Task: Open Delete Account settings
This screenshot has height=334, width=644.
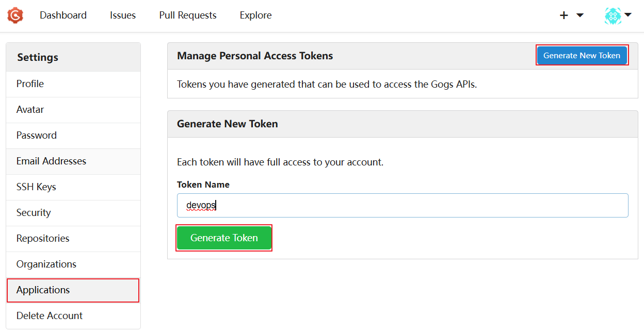Action: click(x=50, y=315)
